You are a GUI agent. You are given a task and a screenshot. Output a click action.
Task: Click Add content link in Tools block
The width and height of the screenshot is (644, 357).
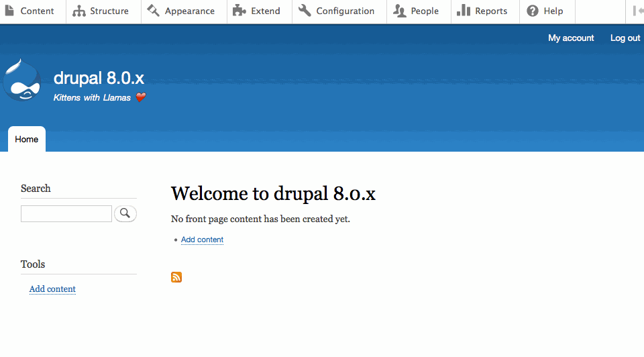tap(52, 289)
